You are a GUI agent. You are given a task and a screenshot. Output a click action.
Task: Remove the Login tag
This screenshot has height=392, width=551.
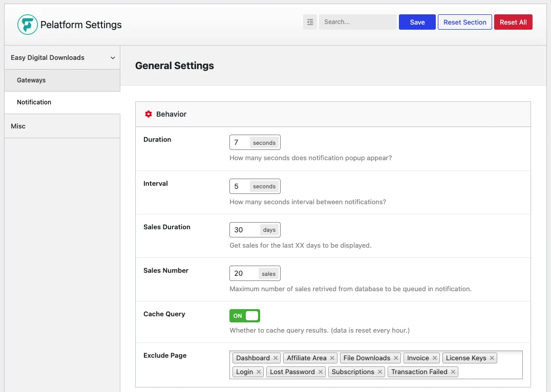pos(259,372)
